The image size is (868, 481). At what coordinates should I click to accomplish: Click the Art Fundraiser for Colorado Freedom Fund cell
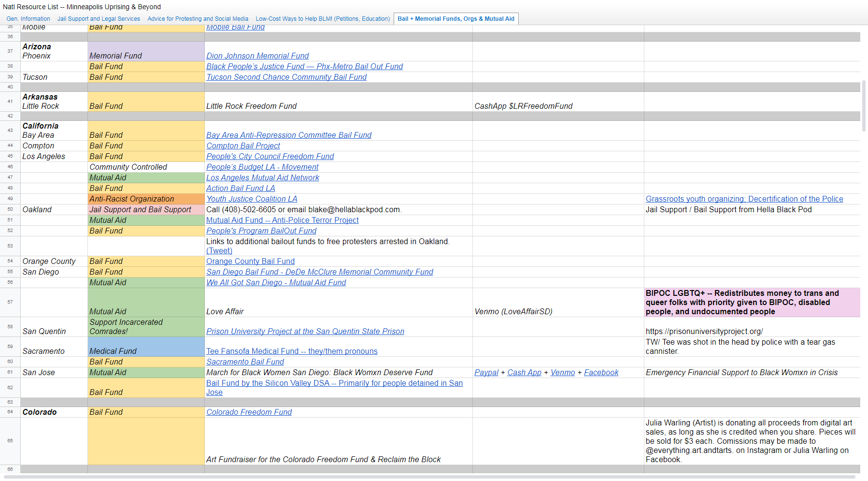point(339,441)
